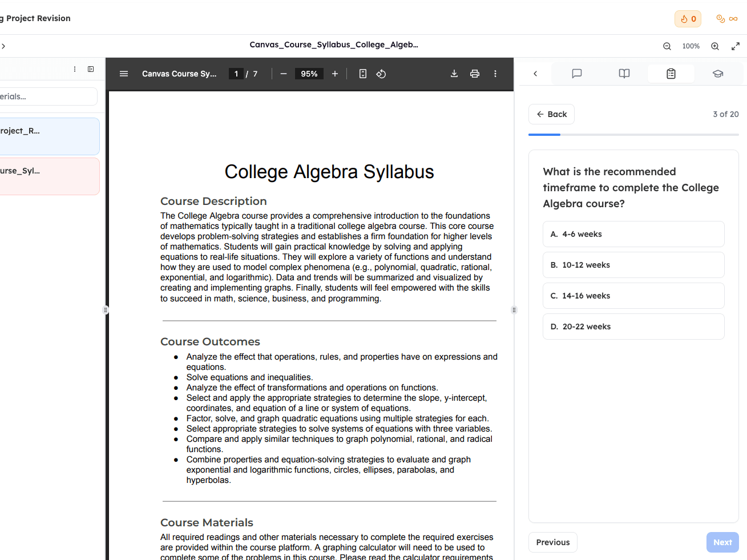Click the College Algebra Syllabus heading
The image size is (747, 560).
pyautogui.click(x=329, y=172)
